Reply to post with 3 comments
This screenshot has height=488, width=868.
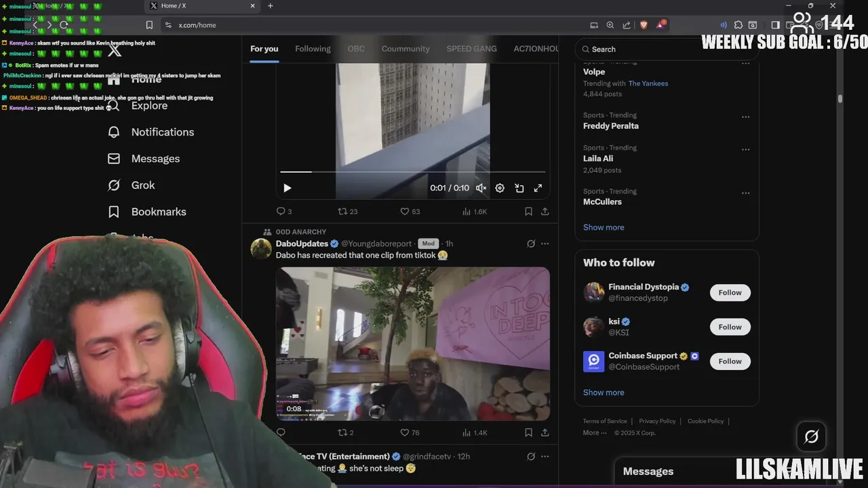click(284, 211)
